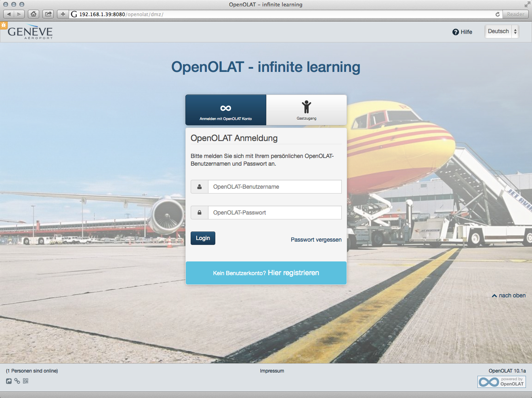Select Anmelden mit OpenOLAT Konto tab

tap(226, 110)
